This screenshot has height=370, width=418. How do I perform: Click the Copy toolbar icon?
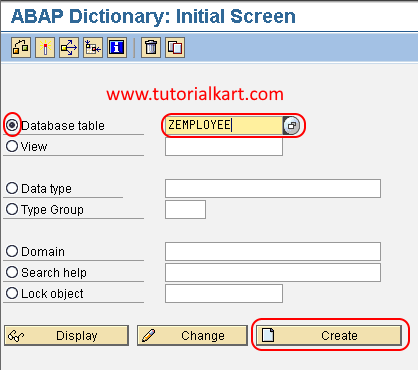coord(175,47)
